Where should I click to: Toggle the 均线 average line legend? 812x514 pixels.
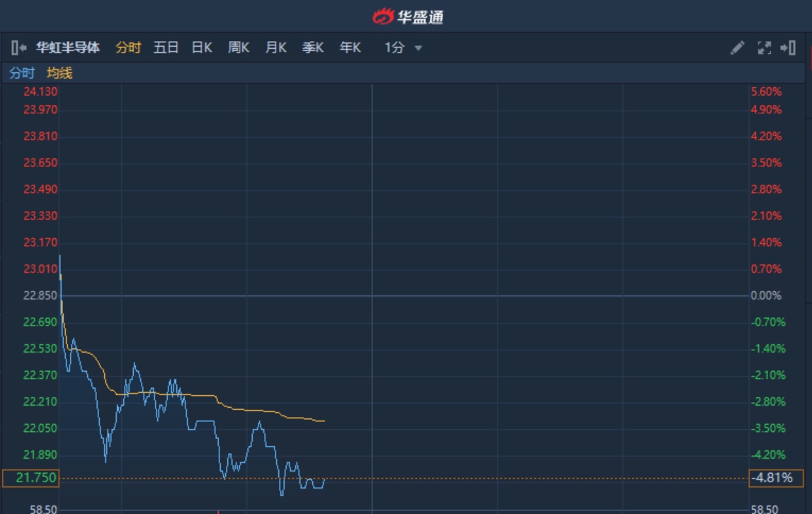pos(59,73)
